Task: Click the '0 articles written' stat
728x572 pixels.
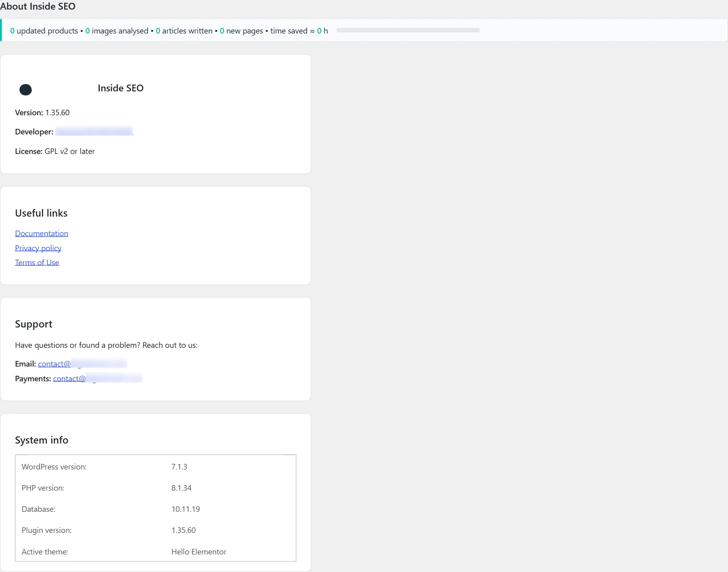Action: coord(184,31)
